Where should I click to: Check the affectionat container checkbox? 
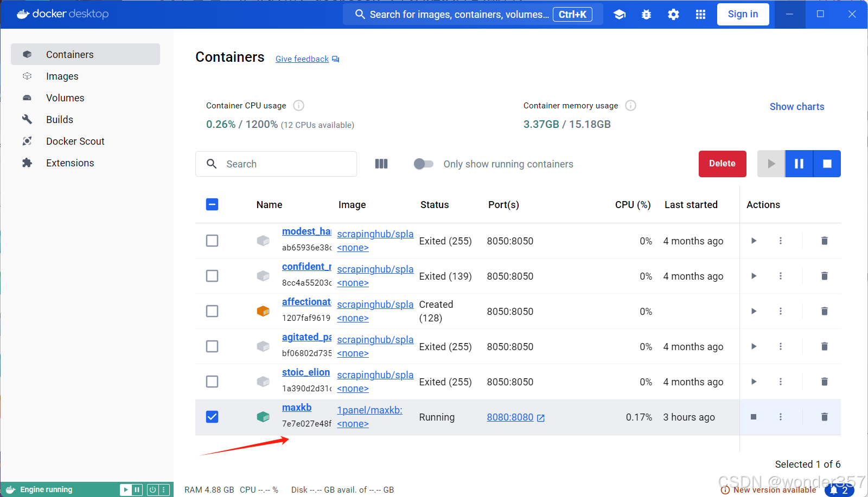click(x=212, y=311)
